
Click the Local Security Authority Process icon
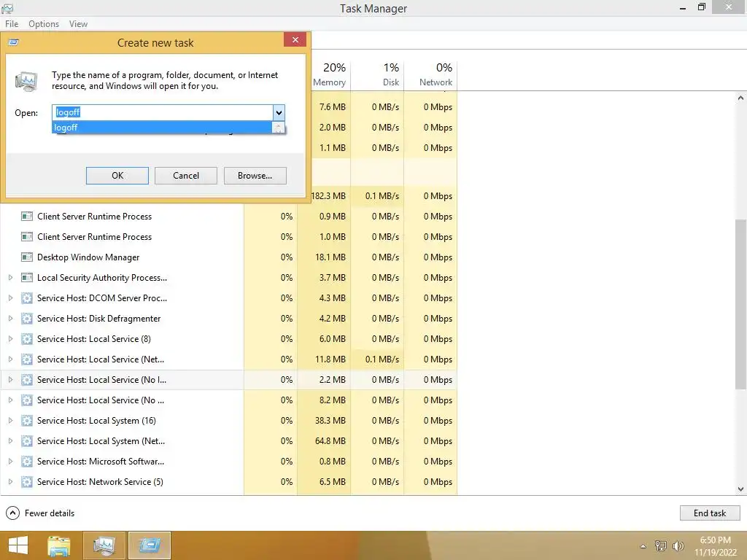(x=27, y=278)
